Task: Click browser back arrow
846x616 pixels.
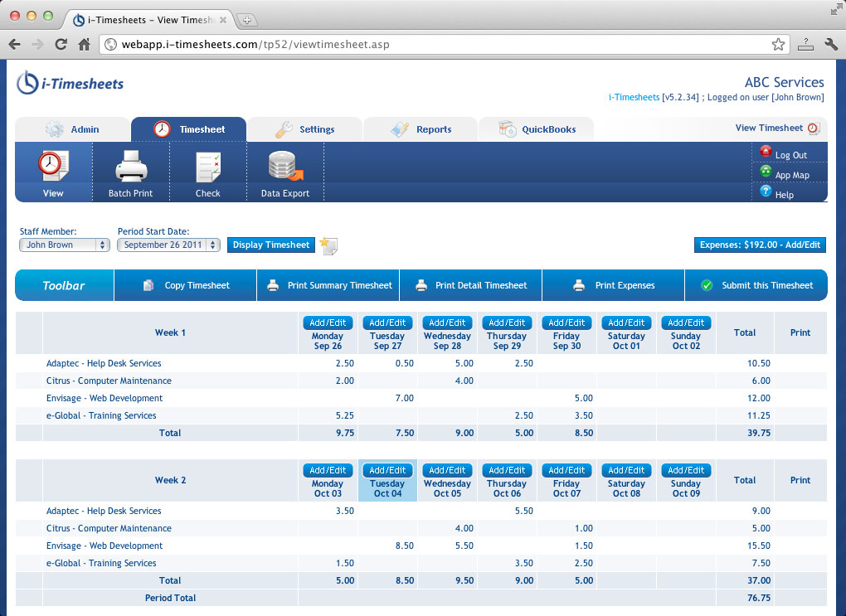Action: click(x=15, y=44)
